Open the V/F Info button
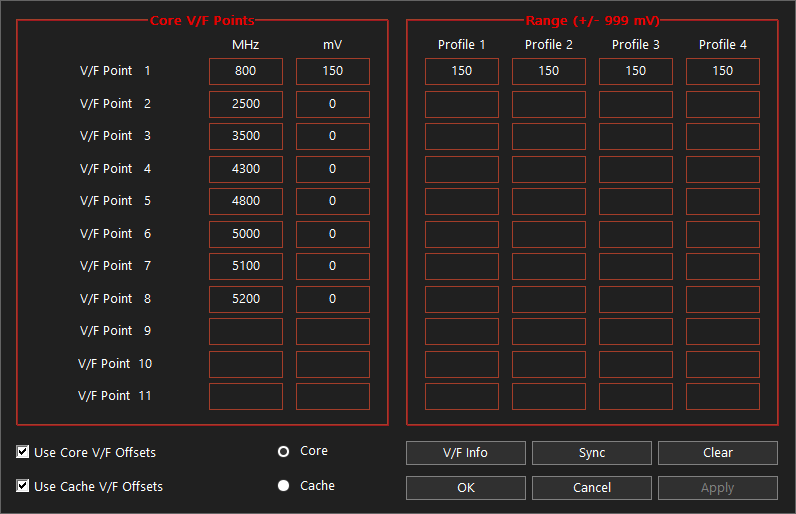The image size is (796, 514). click(x=466, y=453)
